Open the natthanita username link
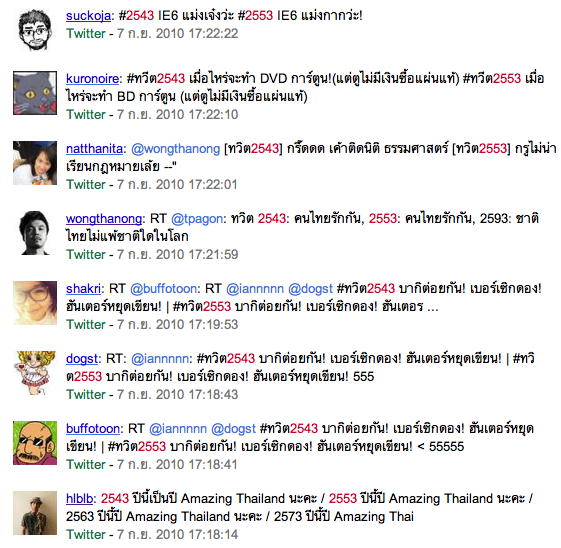This screenshot has height=548, width=561. point(94,148)
